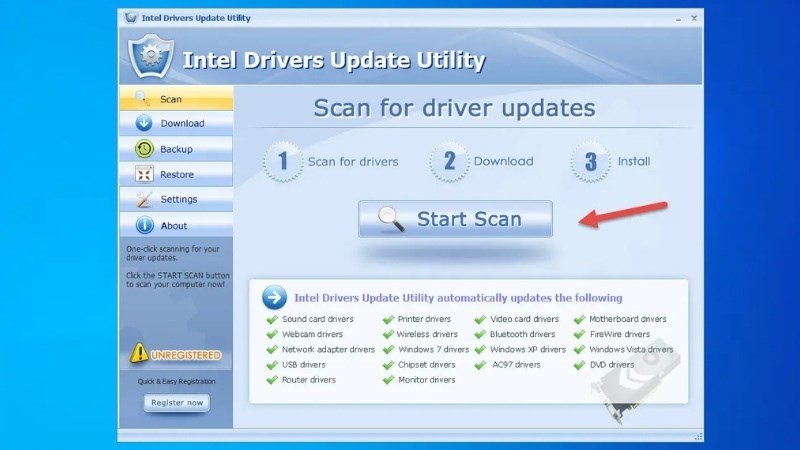
Task: Click 'Wireless drivers' text
Action: [x=427, y=334]
